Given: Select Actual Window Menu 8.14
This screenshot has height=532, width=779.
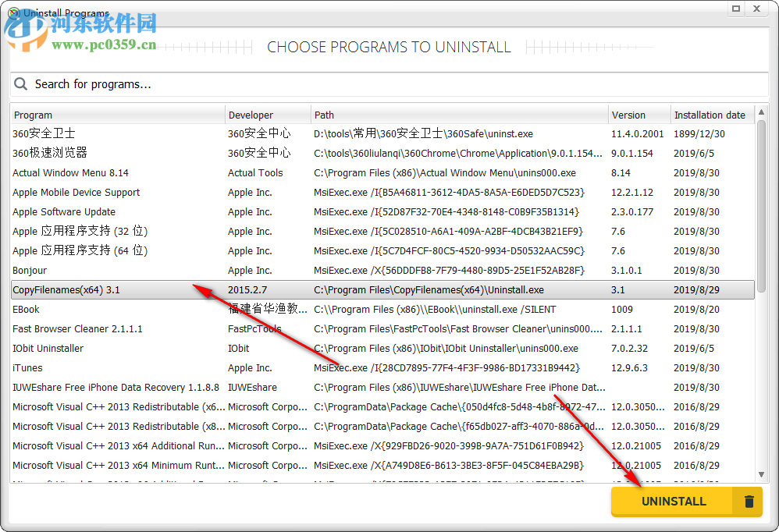Looking at the screenshot, I should coord(382,172).
